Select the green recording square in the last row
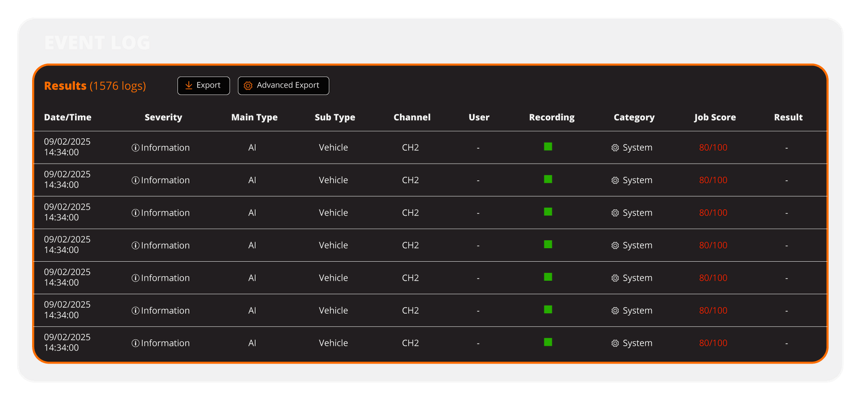Viewport: 868px width, 396px height. 548,342
